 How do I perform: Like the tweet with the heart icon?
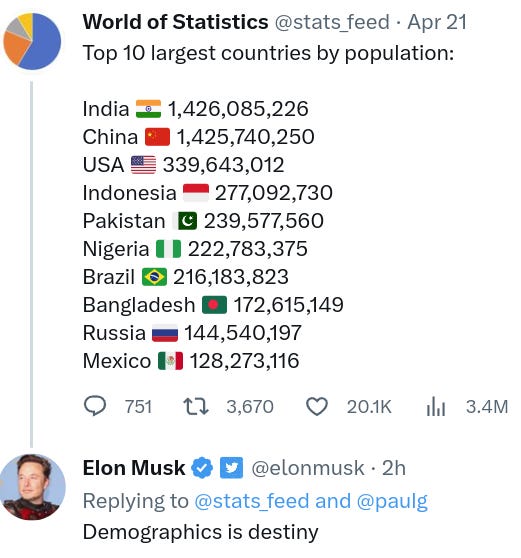click(317, 407)
